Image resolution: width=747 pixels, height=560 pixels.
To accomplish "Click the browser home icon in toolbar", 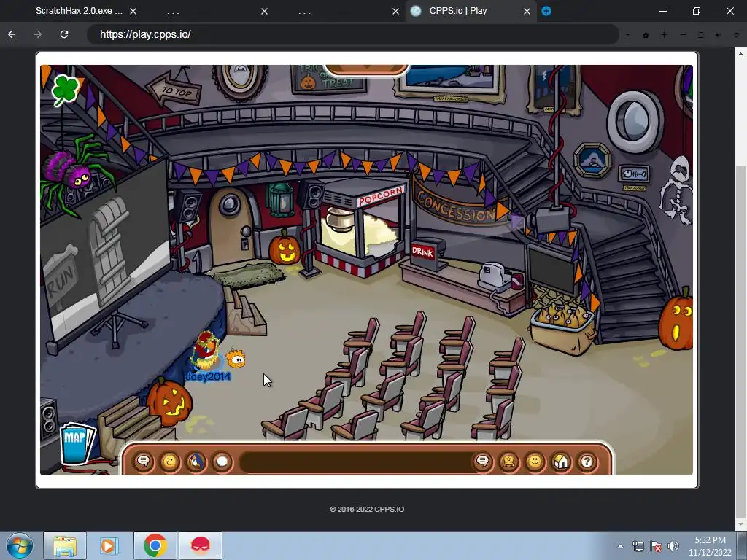I will (x=646, y=35).
